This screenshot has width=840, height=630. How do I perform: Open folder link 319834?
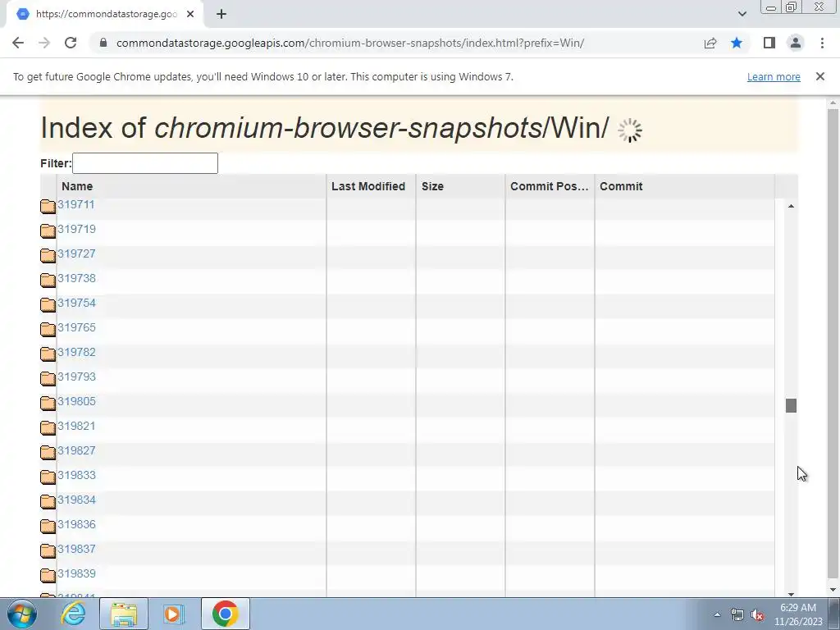(x=76, y=500)
